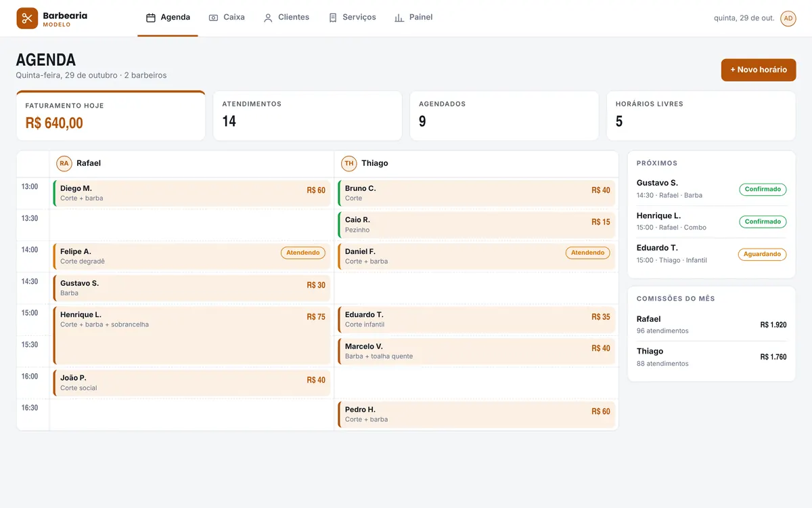Open the Atendimentos summary card
Screen dimensions: 812x508
(307, 116)
